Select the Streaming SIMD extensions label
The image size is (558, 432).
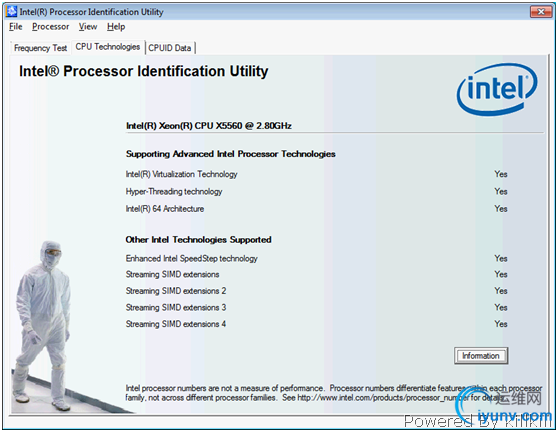pyautogui.click(x=172, y=274)
